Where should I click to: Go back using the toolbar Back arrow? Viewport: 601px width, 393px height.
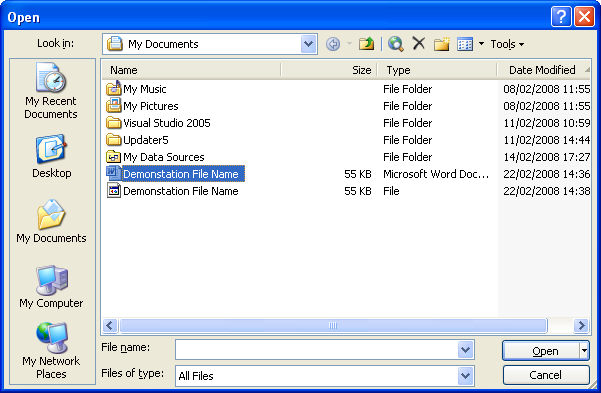pyautogui.click(x=333, y=44)
